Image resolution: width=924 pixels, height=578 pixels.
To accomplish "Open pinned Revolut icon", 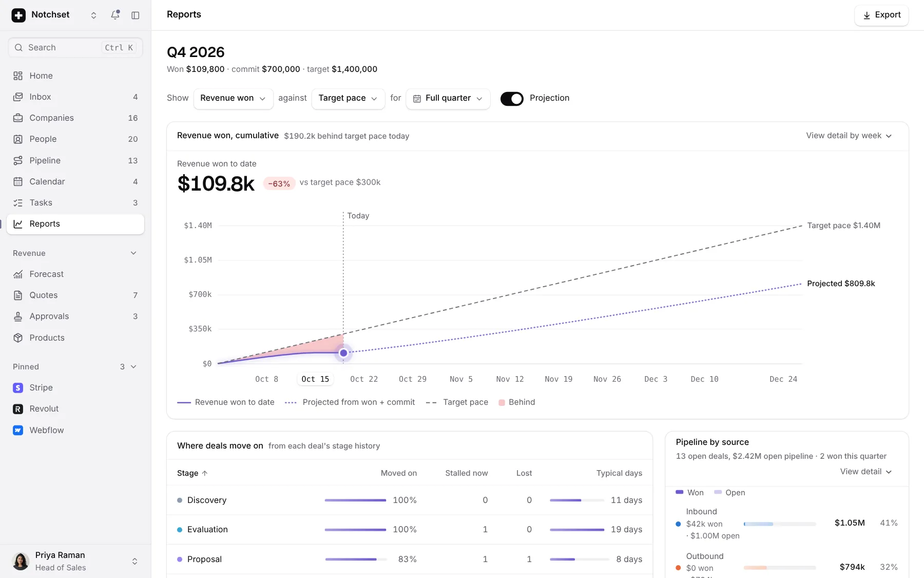I will coord(18,408).
